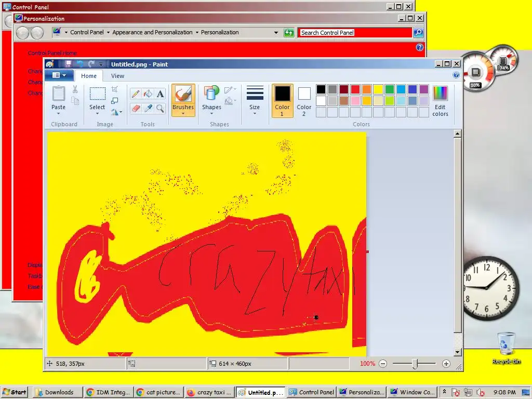Click Appearance and Personalization breadcrumb
This screenshot has width=532, height=399.
152,32
